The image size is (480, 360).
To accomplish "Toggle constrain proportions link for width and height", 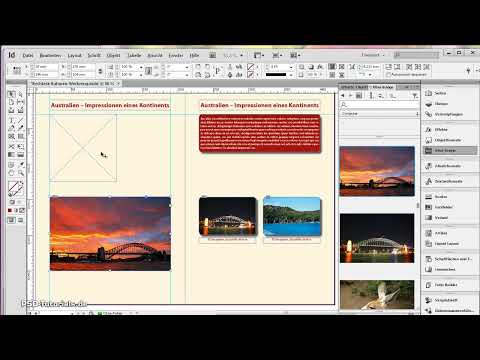I will (100, 71).
